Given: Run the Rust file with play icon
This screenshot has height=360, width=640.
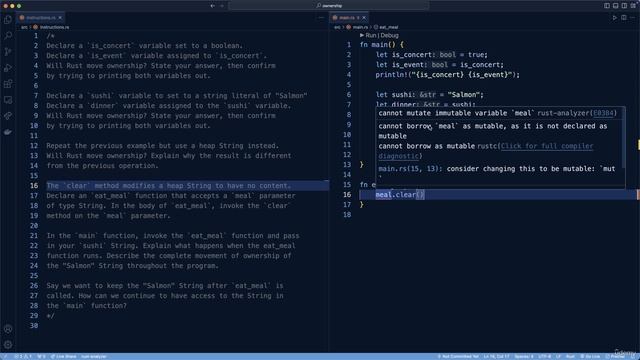Looking at the screenshot, I should coord(615,18).
